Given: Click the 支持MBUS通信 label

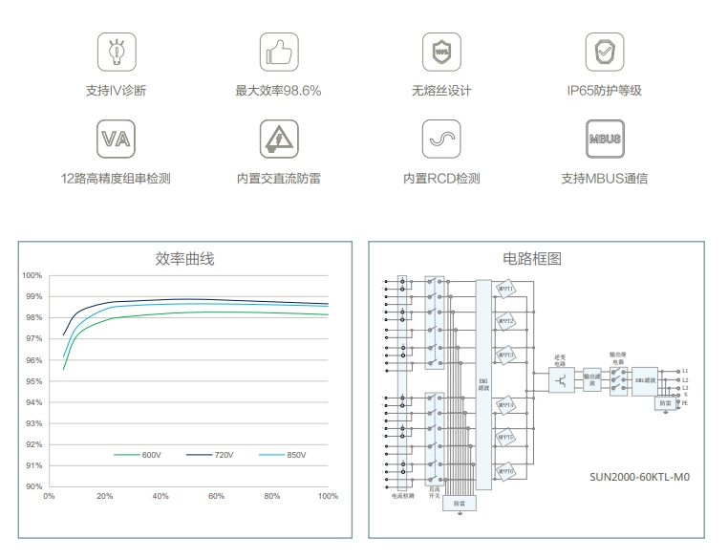Looking at the screenshot, I should point(603,179).
